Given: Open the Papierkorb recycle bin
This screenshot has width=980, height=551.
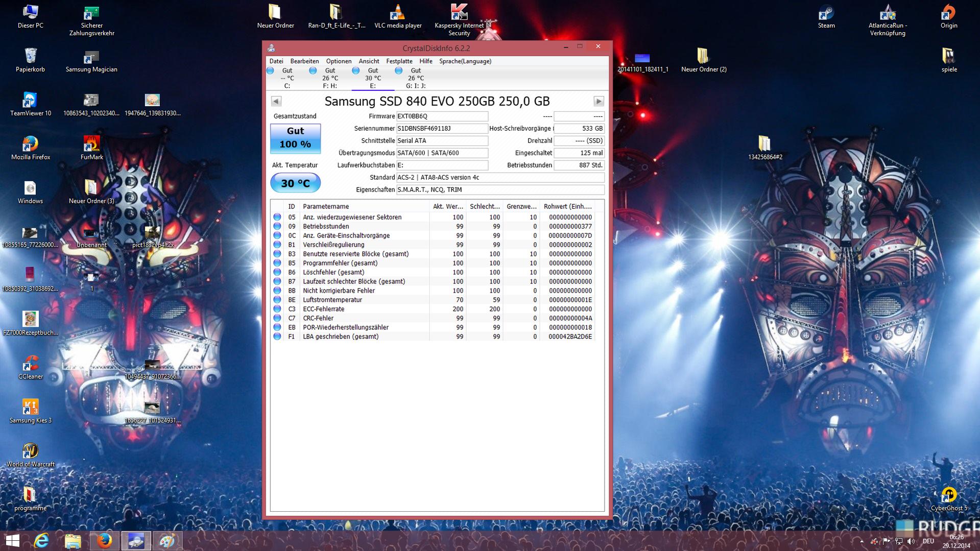Looking at the screenshot, I should (30, 60).
